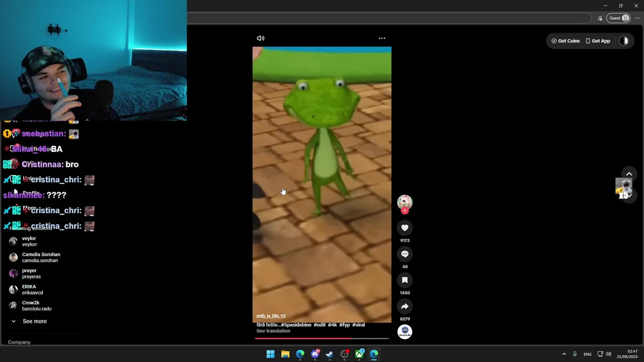Open Discord from the taskbar
Viewport: 644px width, 362px height.
pos(315,354)
